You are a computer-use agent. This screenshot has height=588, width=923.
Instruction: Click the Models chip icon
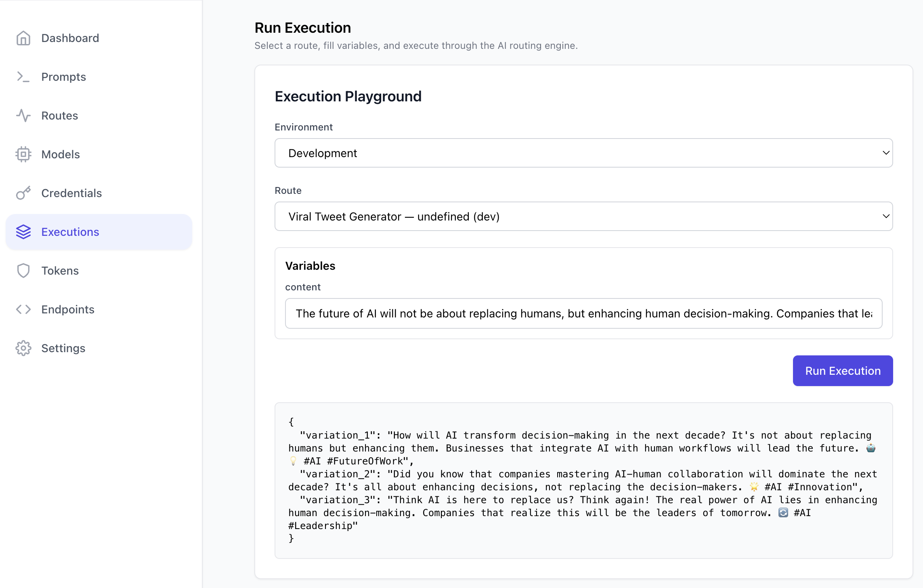23,154
